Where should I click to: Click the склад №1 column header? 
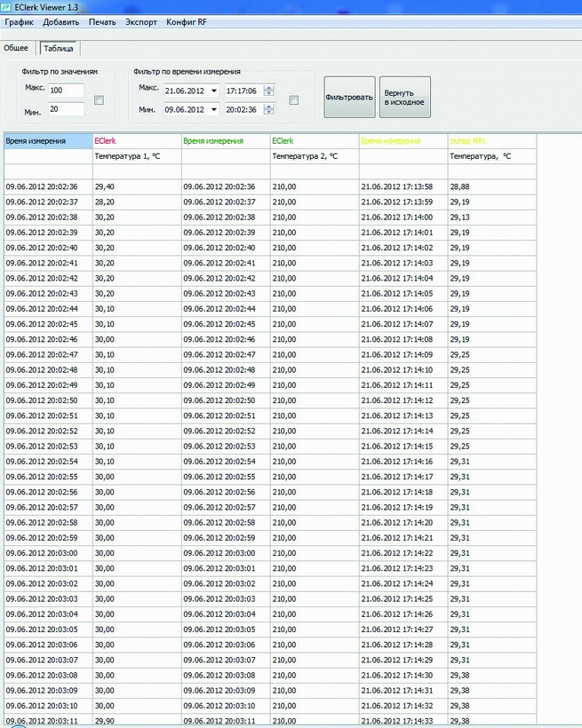(492, 141)
